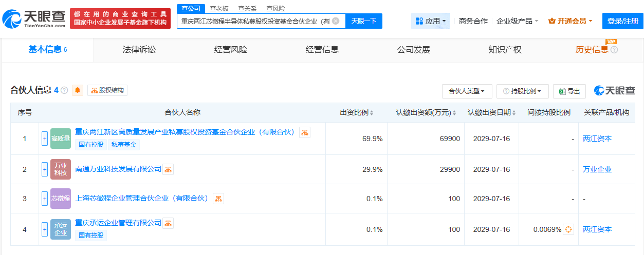The image size is (644, 255).
Task: Open the 合伙人类型 dropdown
Action: tap(467, 91)
